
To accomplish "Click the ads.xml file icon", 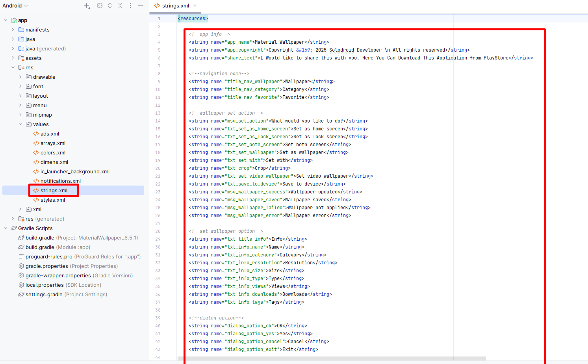I will (x=36, y=134).
